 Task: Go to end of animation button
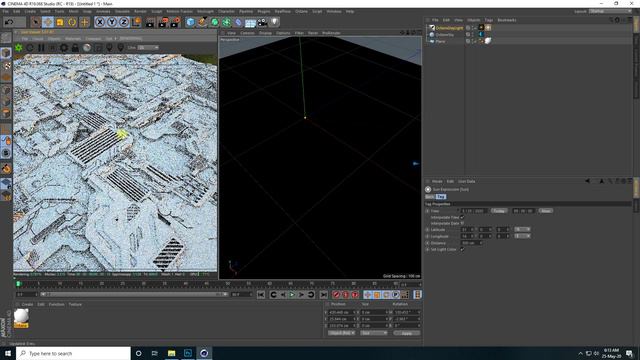[x=323, y=295]
